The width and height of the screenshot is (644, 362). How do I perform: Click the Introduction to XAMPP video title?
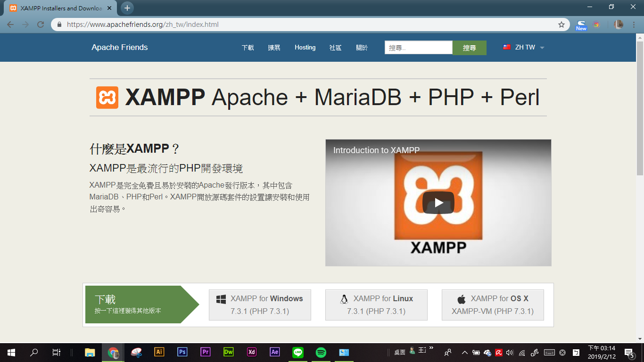tap(376, 150)
